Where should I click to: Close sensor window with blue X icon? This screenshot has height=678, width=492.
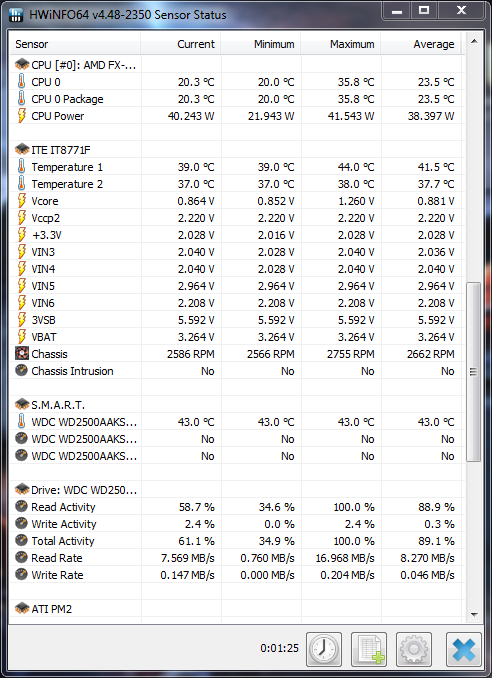464,649
